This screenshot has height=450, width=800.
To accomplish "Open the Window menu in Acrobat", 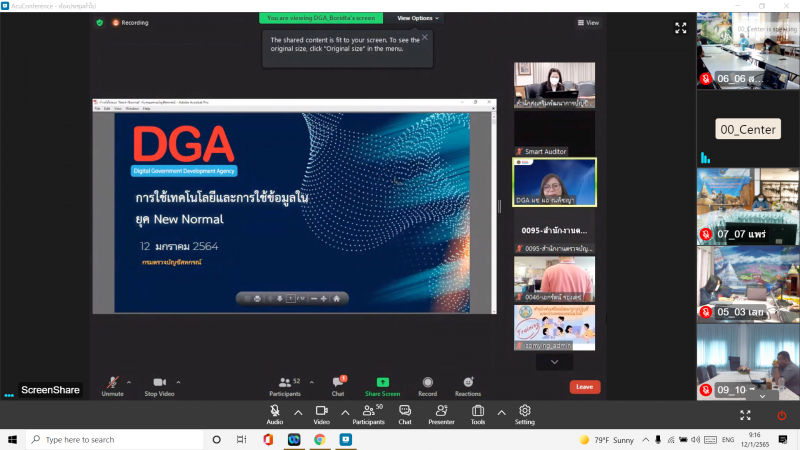I will click(132, 109).
